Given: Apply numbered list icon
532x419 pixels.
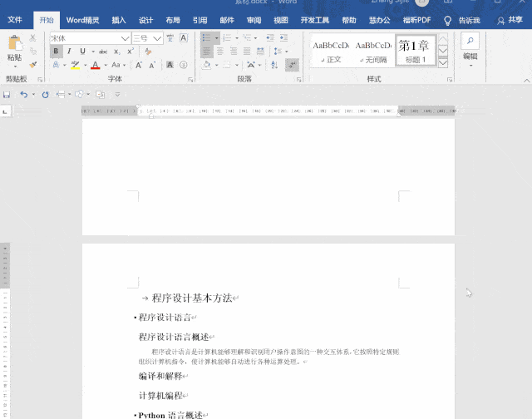Looking at the screenshot, I should pos(227,37).
